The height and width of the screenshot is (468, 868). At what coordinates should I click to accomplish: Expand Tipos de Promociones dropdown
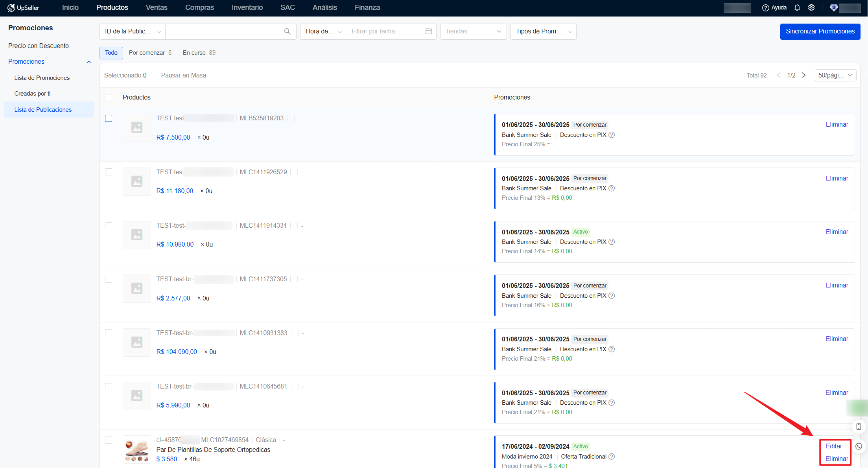click(x=543, y=31)
